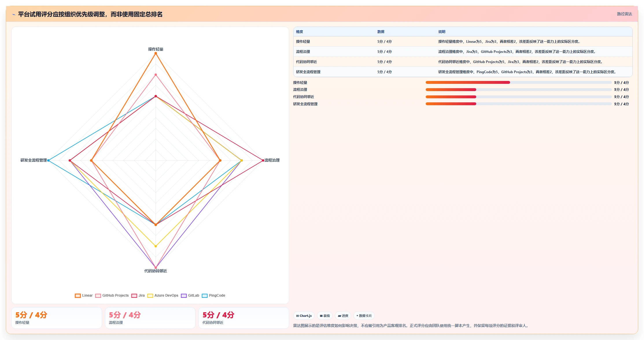Image resolution: width=644 pixels, height=340 pixels.
Task: Click the yellow Azure DevOps point on 流程治理 axis
Action: coord(241,160)
